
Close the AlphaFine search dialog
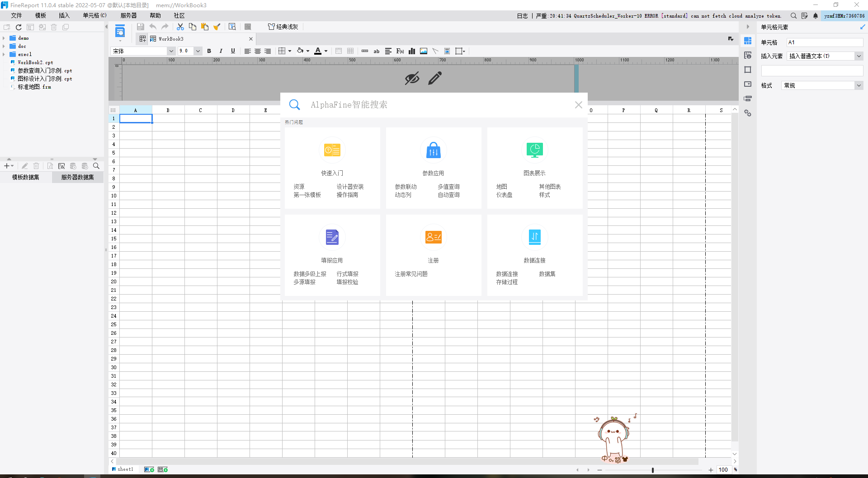pos(578,105)
